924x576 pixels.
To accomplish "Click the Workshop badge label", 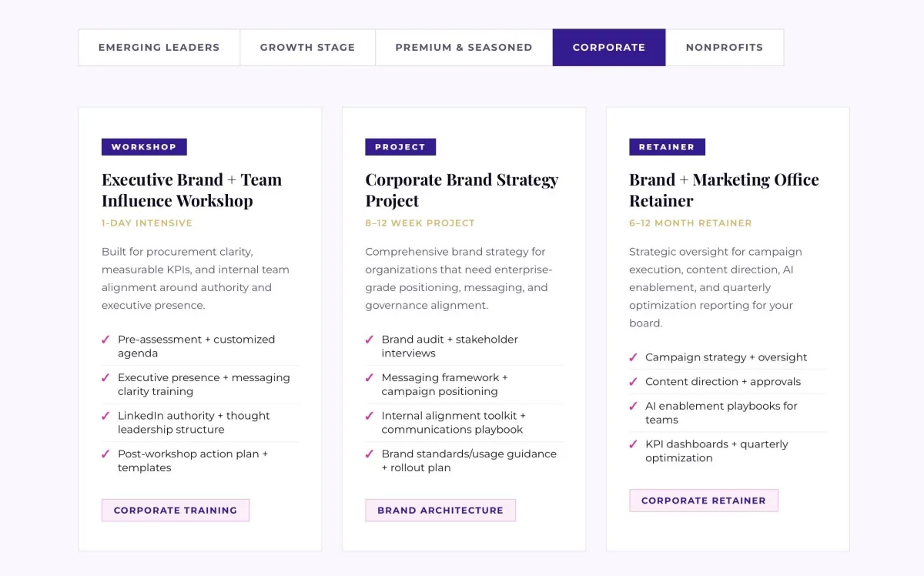I will (144, 147).
